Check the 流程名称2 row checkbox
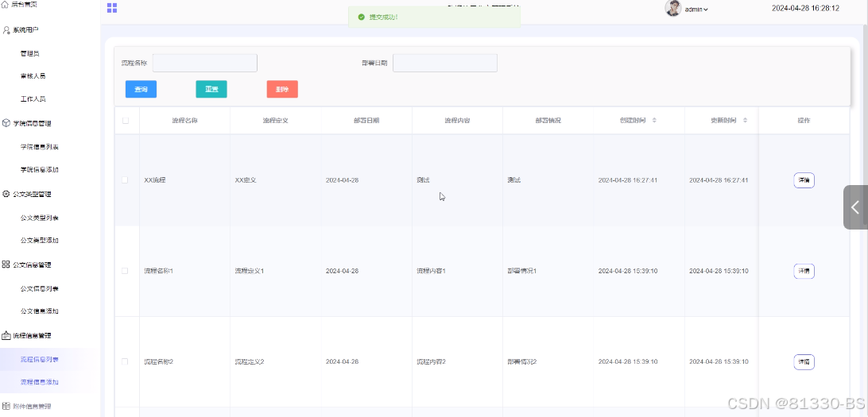868x417 pixels. point(125,361)
